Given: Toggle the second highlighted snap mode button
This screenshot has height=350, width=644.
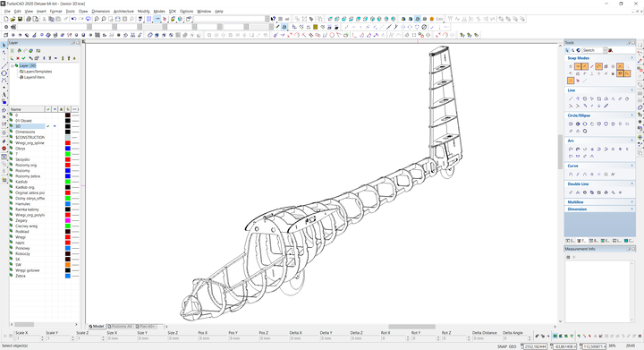Looking at the screenshot, I should [x=585, y=66].
